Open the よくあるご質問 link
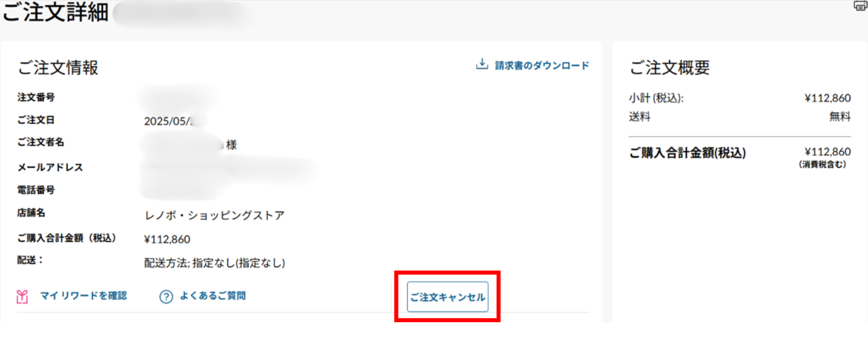868x341 pixels. [212, 296]
